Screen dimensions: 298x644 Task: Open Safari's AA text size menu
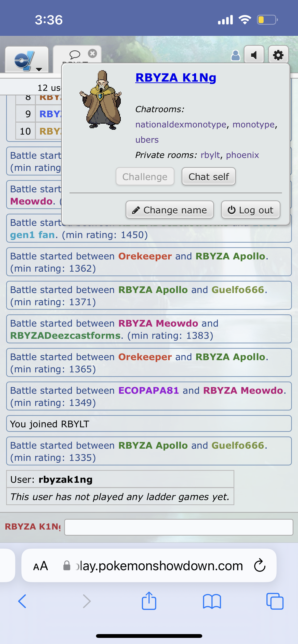pos(41,566)
